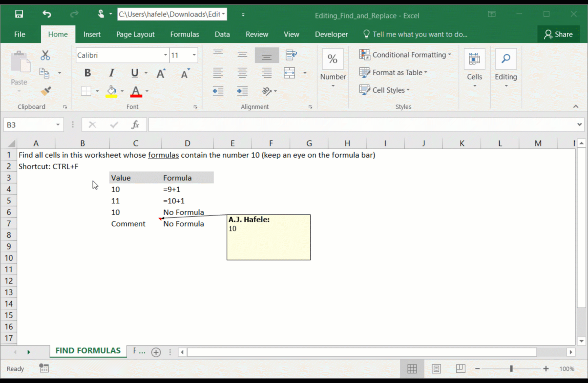Viewport: 588px width, 383px height.
Task: Middle align cell contents
Action: [242, 55]
